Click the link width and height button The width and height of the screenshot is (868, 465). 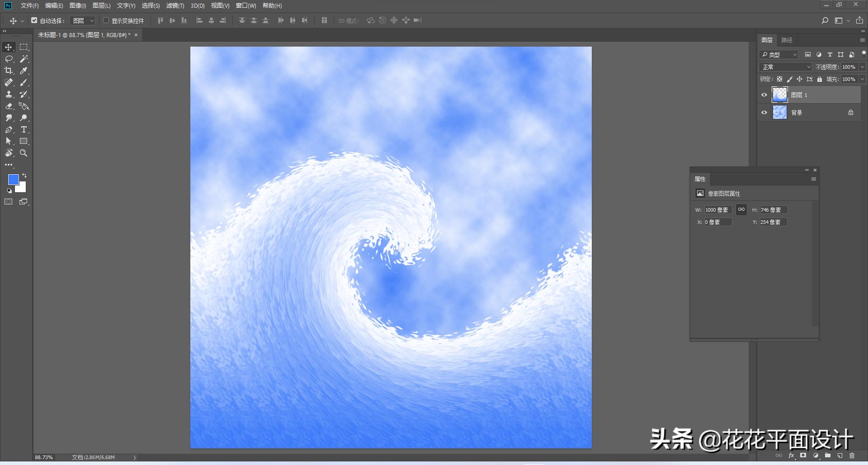(x=741, y=209)
